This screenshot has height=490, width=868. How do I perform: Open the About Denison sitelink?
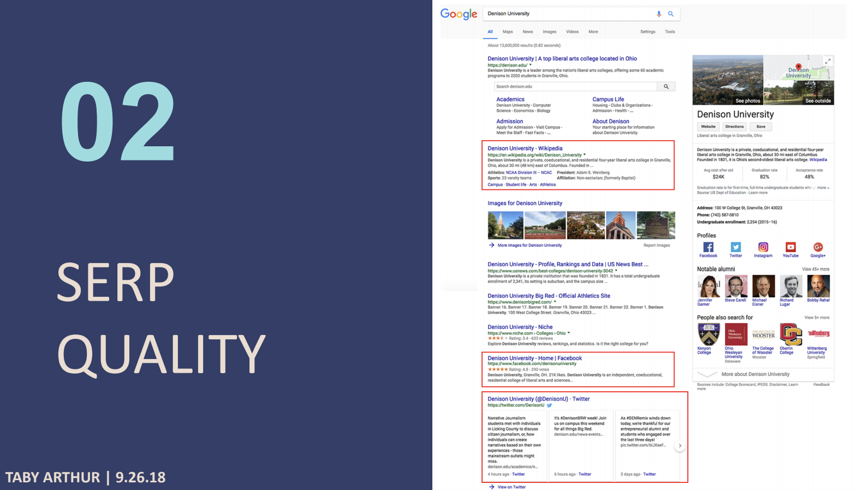coord(611,121)
